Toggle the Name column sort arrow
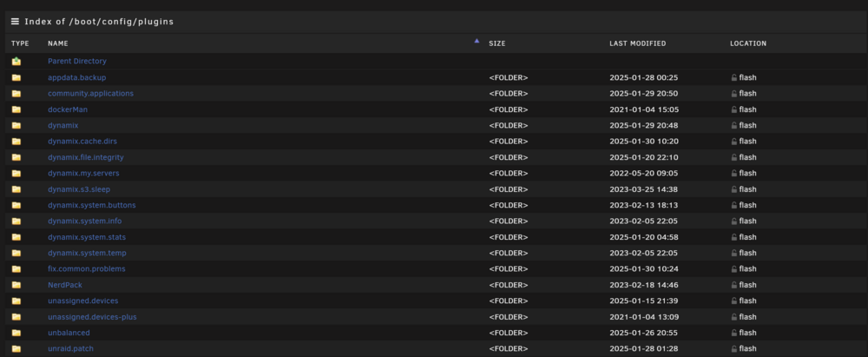The image size is (868, 357). pyautogui.click(x=477, y=41)
